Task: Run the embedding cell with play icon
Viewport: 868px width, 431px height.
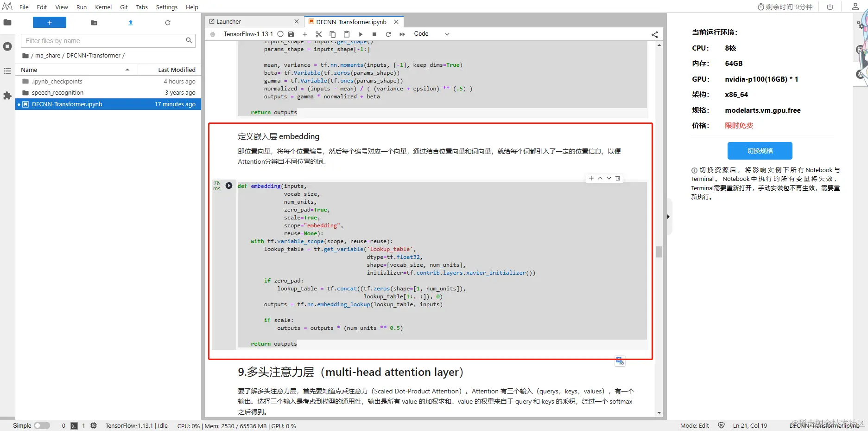Action: (229, 186)
